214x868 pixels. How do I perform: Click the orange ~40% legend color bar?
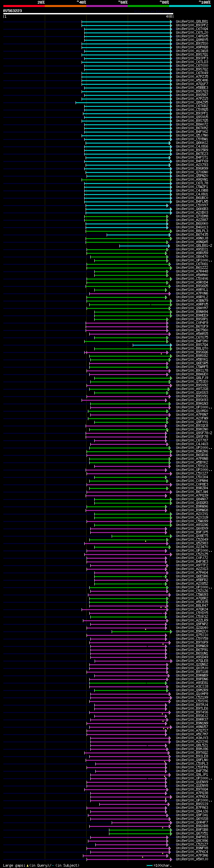click(x=66, y=6)
